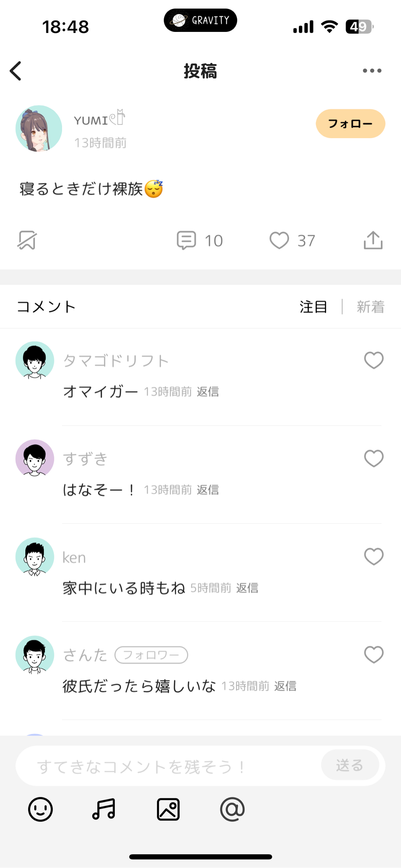Bookmark this post
The height and width of the screenshot is (868, 401).
click(27, 240)
